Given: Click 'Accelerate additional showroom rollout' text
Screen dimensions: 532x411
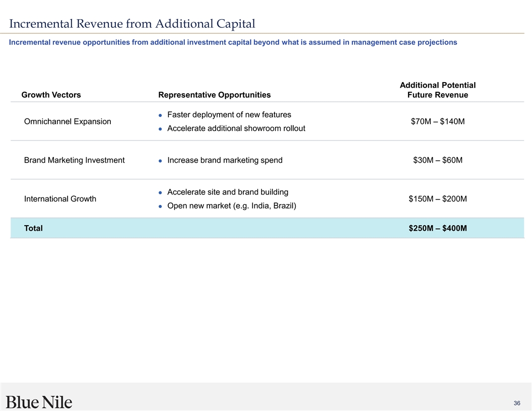Looking at the screenshot, I should tap(236, 128).
